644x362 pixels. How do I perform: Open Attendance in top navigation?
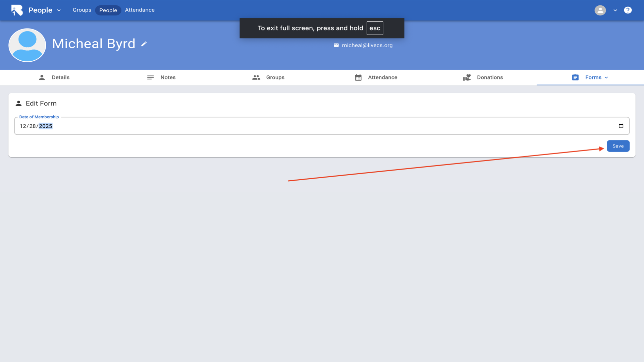[140, 10]
